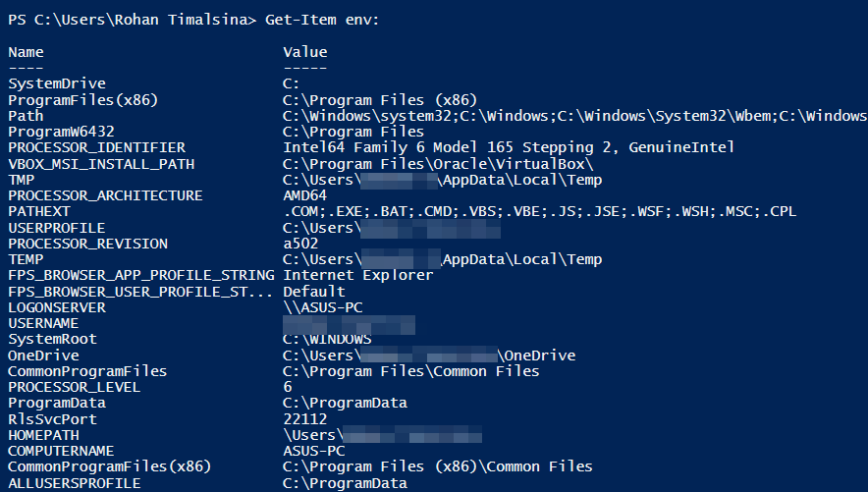Select the FPS_BROWSER_APP_PROFILE_STRING variable name

tap(141, 275)
